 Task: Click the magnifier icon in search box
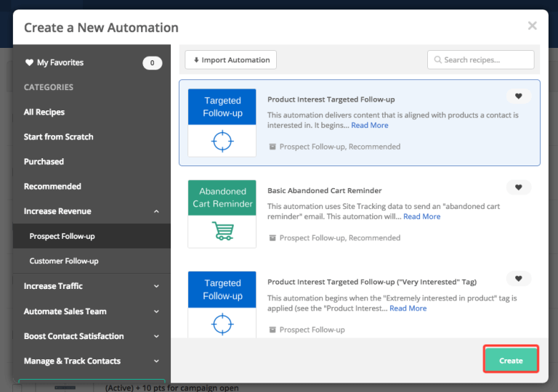(438, 60)
